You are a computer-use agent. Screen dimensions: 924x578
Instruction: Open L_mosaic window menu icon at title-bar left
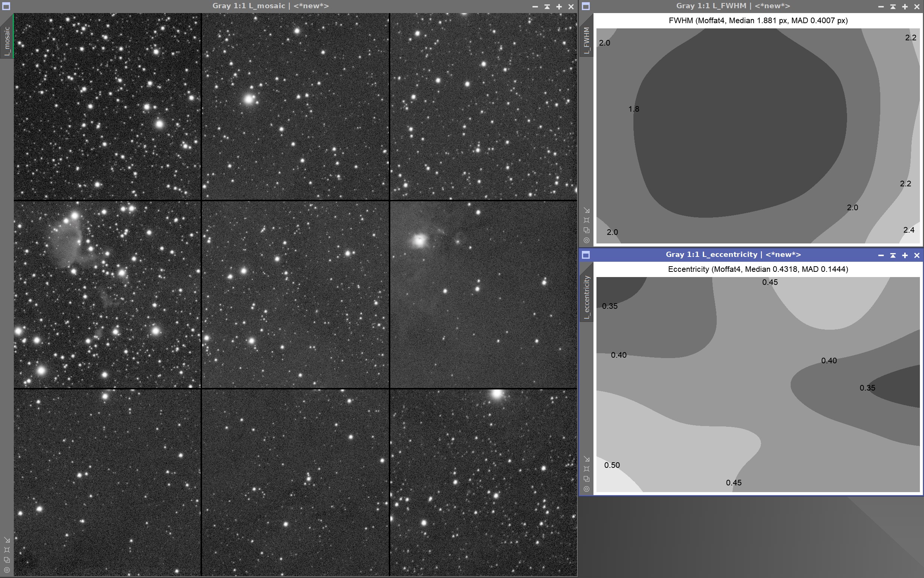[6, 6]
